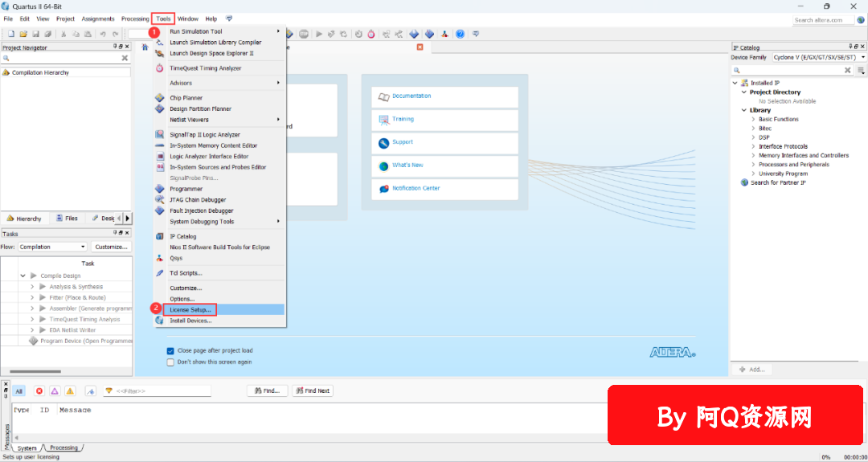The image size is (868, 462).
Task: Check Don't show this screen again
Action: tap(170, 362)
